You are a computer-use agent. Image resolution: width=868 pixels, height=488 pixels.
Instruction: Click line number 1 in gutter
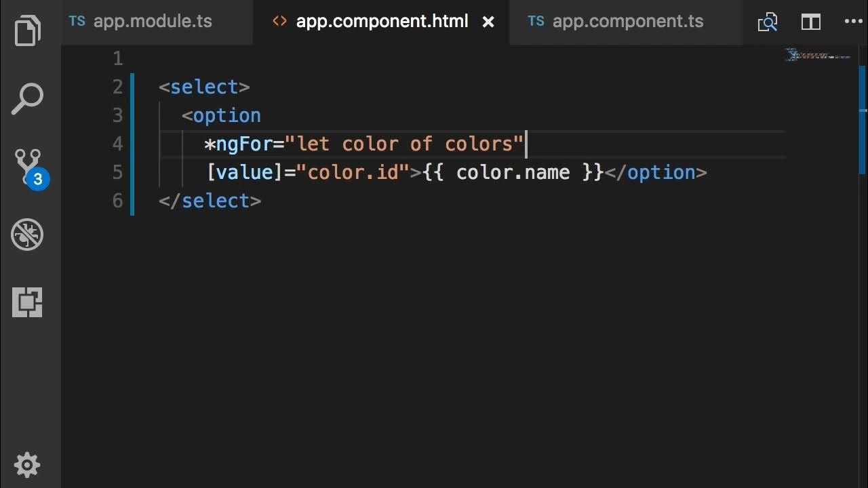pyautogui.click(x=117, y=59)
